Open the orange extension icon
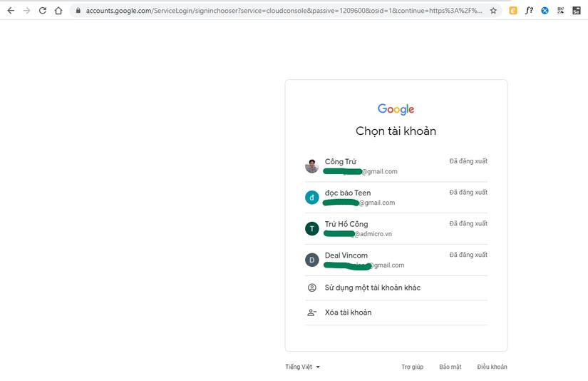The height and width of the screenshot is (381, 588). 513,11
